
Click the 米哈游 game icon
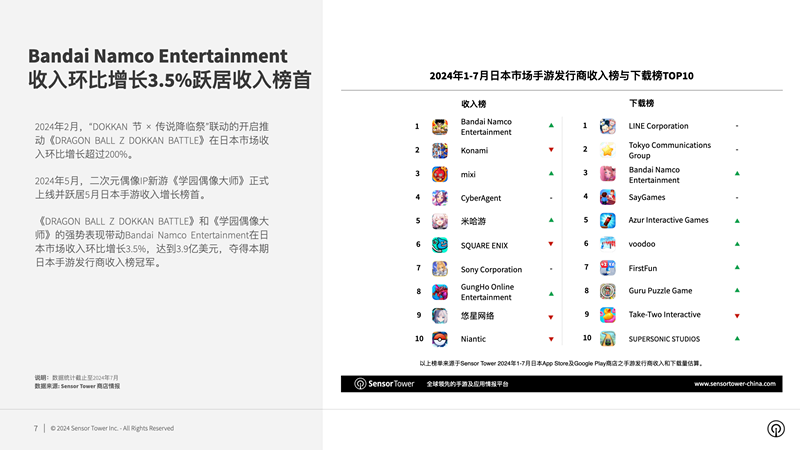[x=440, y=221]
